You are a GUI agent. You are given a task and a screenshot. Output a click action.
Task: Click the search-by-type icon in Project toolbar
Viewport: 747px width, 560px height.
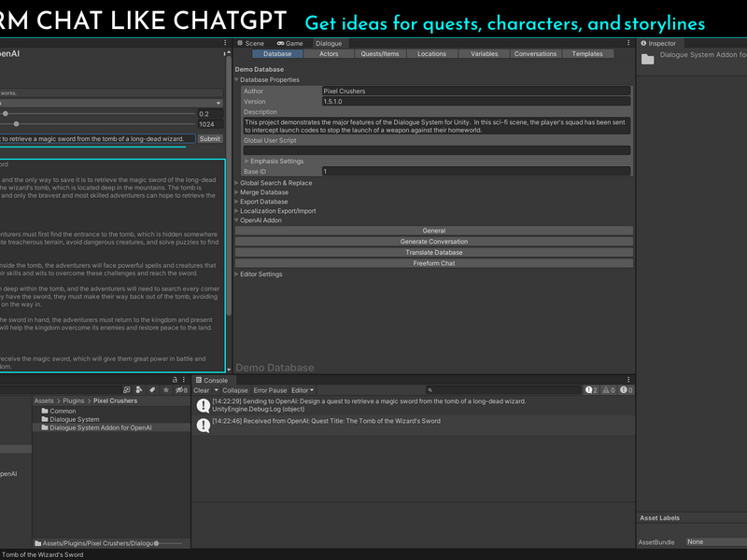pos(138,390)
